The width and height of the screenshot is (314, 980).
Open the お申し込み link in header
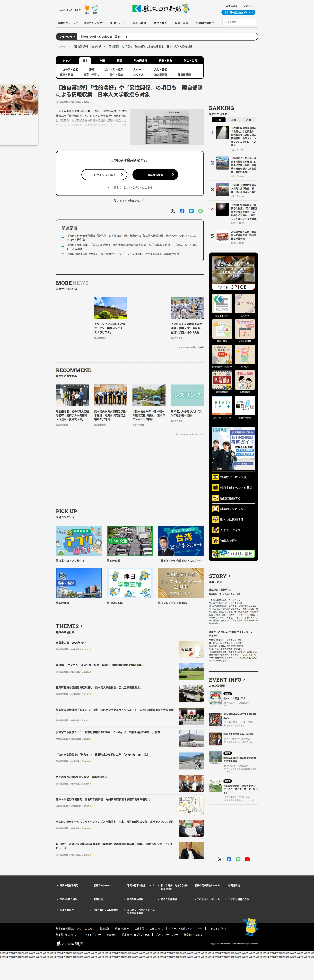coord(232,6)
